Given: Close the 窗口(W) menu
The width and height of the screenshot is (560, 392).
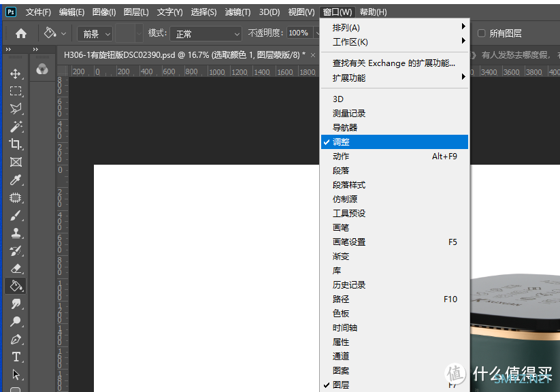Looking at the screenshot, I should click(x=337, y=12).
